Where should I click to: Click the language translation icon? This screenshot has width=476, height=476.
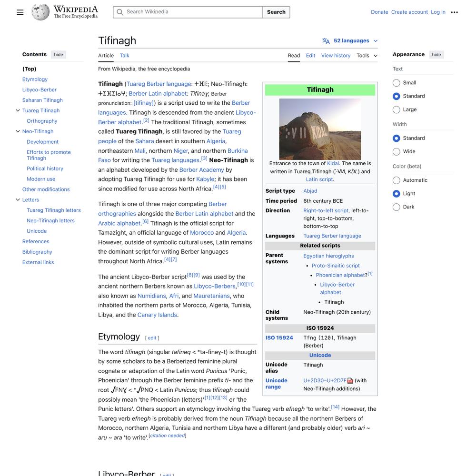[326, 40]
